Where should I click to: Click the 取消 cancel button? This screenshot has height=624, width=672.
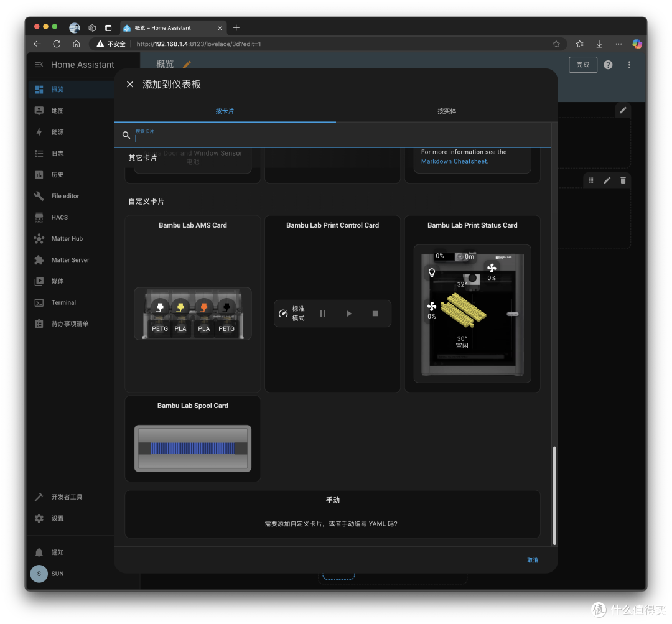[533, 560]
